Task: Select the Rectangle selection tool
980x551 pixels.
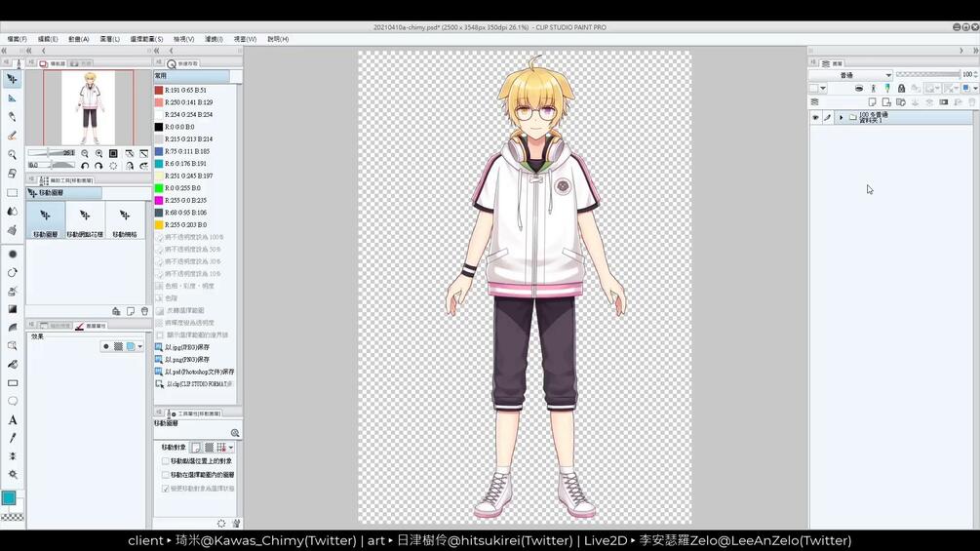Action: [12, 192]
